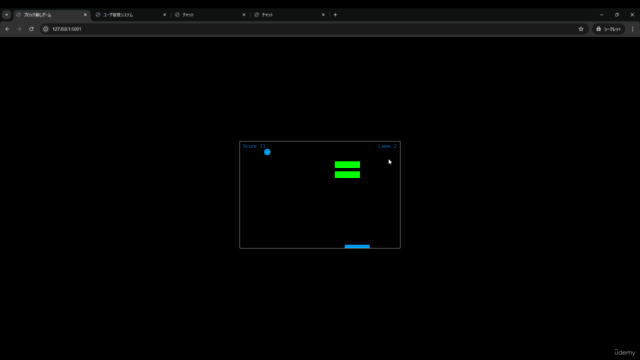Minimize the browser window
The image size is (640, 360).
pyautogui.click(x=602, y=15)
